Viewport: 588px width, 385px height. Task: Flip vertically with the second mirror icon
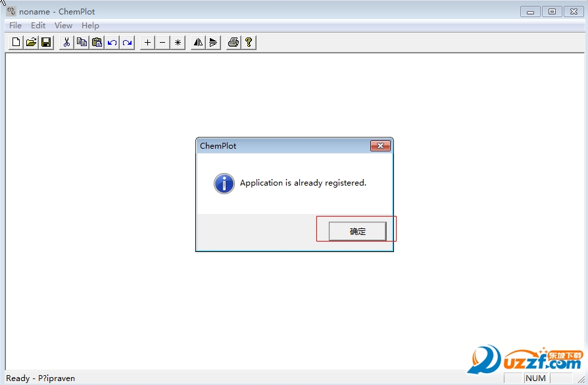click(213, 43)
